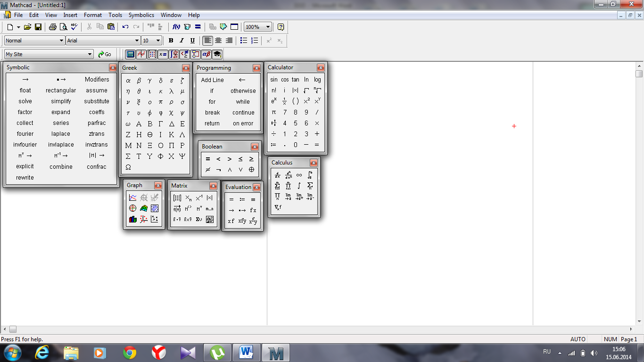Viewport: 644px width, 362px height.
Task: Click the Go button
Action: (x=105, y=54)
